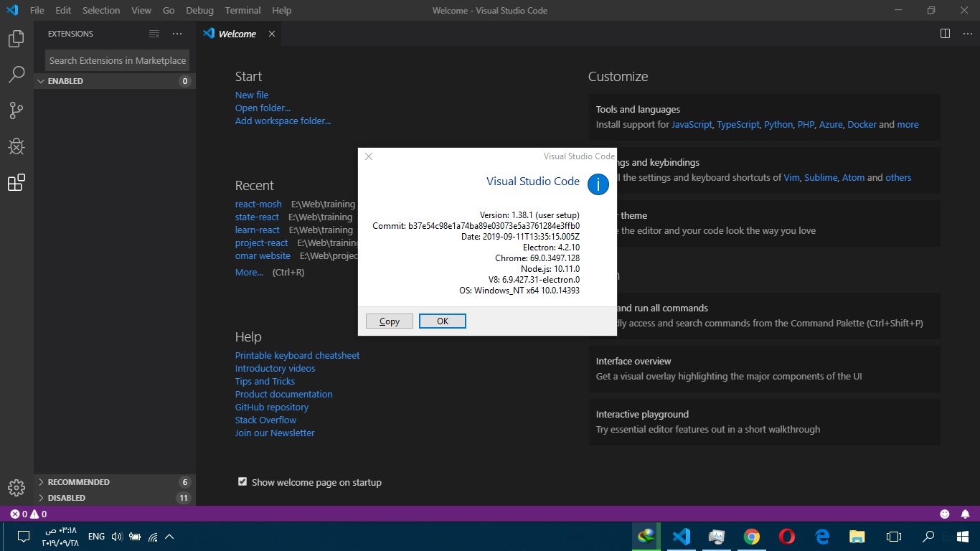980x551 pixels.
Task: Expand the RECOMMENDED extensions section
Action: coord(115,482)
